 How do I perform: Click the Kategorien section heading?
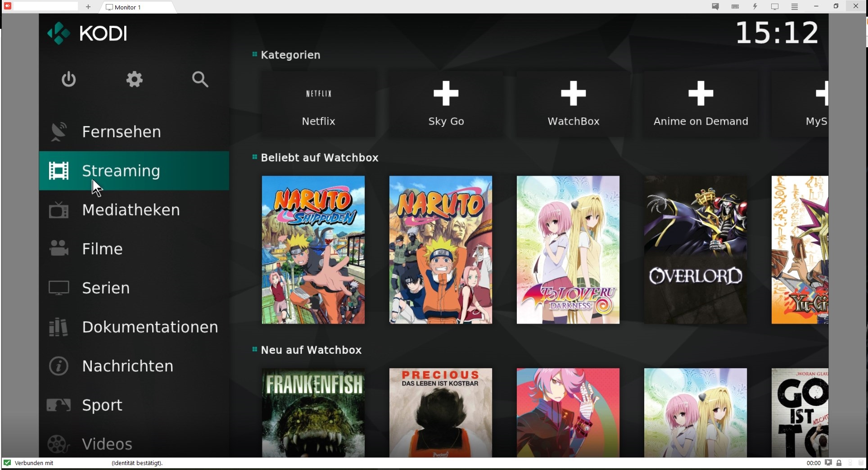290,55
